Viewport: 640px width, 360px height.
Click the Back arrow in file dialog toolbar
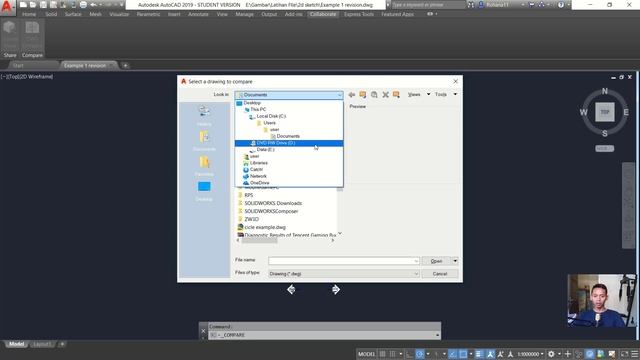(x=351, y=95)
